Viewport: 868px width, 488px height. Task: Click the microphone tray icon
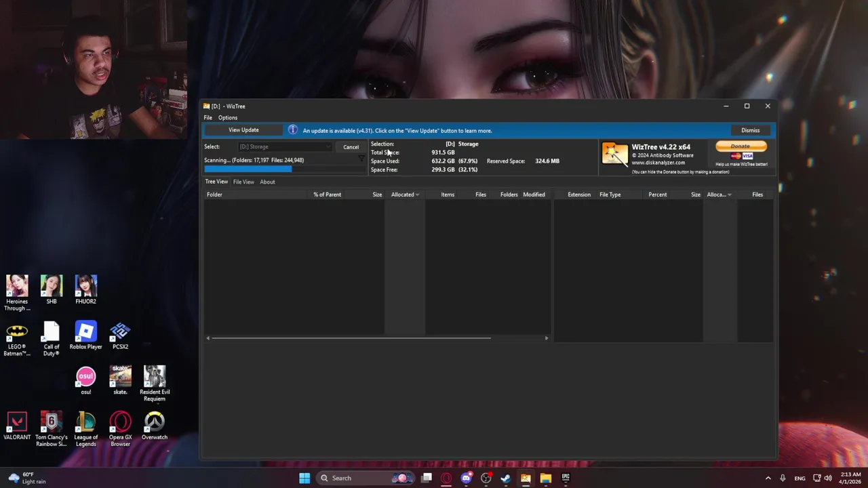point(783,478)
